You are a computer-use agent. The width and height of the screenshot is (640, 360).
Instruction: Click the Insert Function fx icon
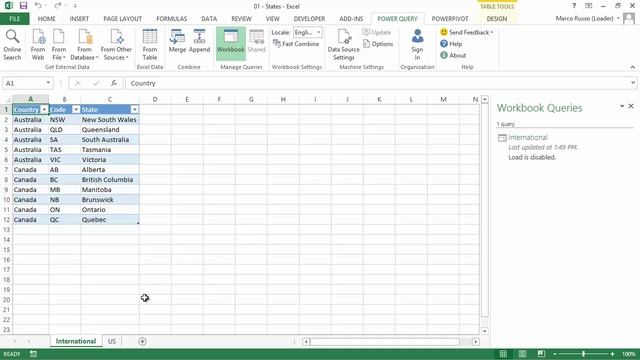tap(114, 83)
